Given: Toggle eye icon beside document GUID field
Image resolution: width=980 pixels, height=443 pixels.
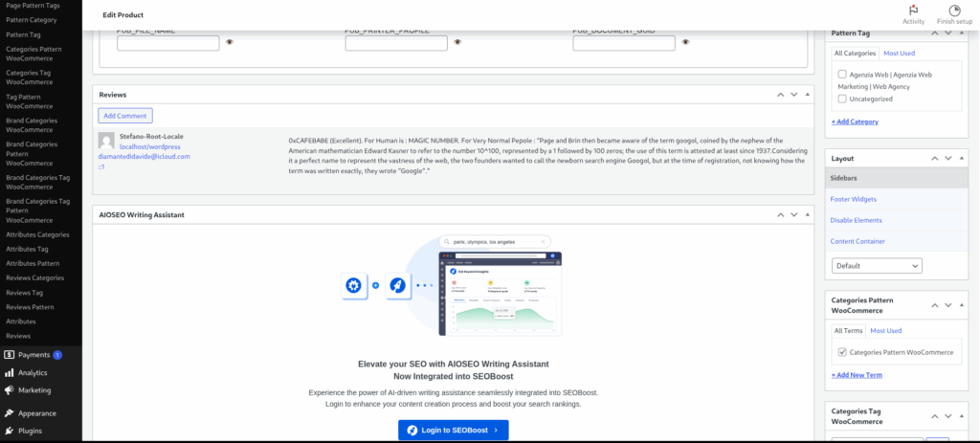Looking at the screenshot, I should coord(685,42).
